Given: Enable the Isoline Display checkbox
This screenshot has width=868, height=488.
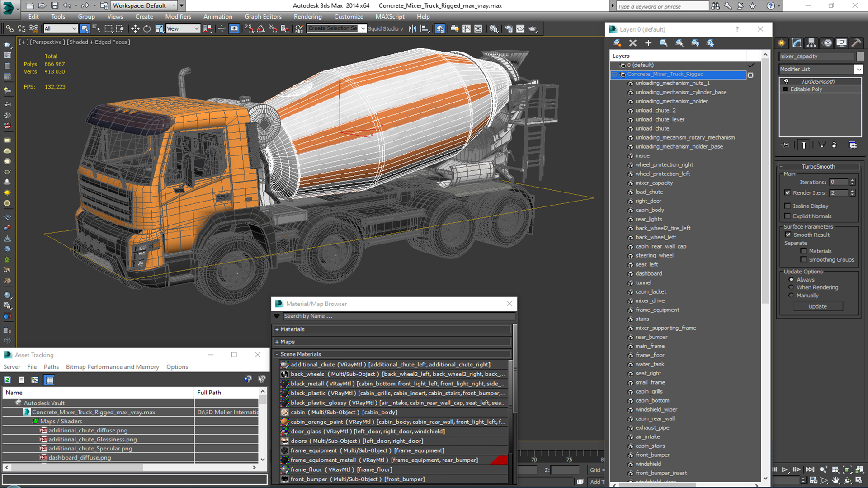Looking at the screenshot, I should click(x=788, y=206).
